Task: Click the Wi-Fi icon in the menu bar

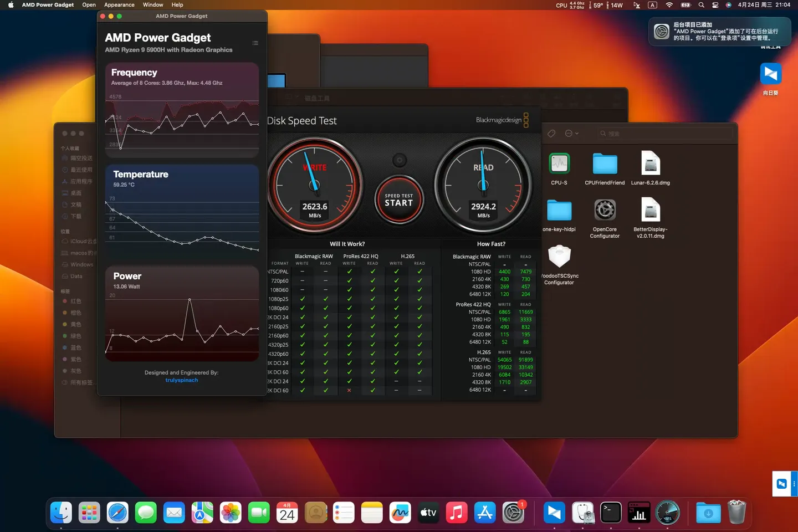Action: point(669,4)
